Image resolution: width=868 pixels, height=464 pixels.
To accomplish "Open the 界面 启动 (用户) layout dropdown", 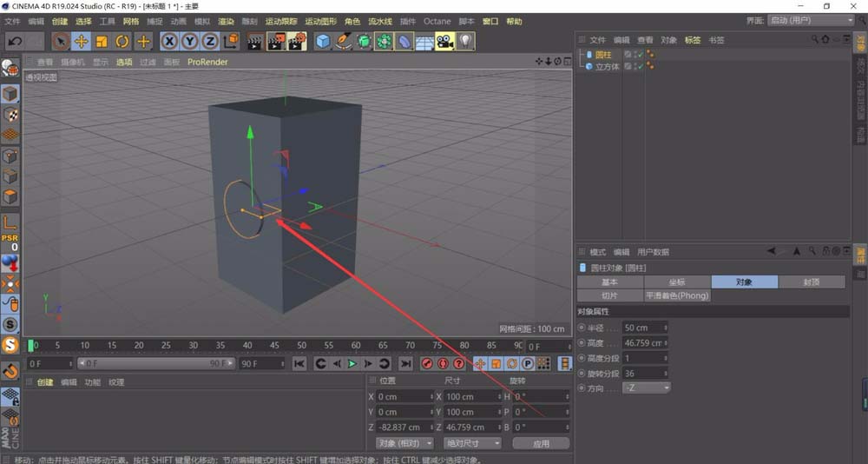I will pyautogui.click(x=812, y=21).
